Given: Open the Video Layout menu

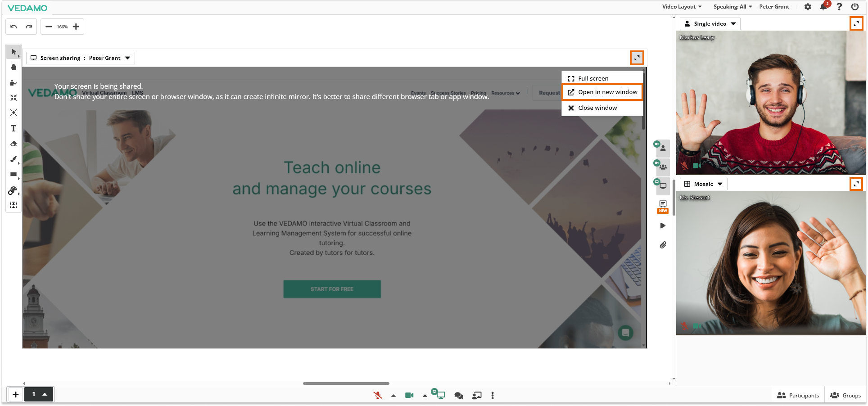Looking at the screenshot, I should 682,7.
